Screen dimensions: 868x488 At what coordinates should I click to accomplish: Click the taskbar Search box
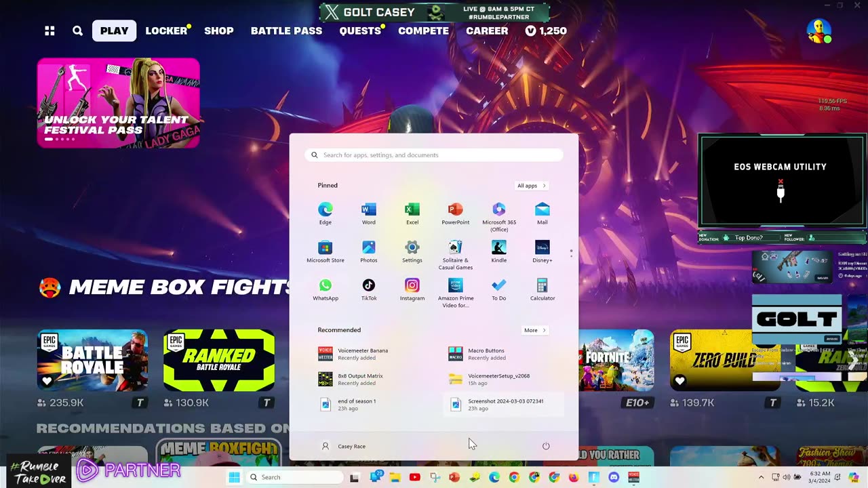295,477
